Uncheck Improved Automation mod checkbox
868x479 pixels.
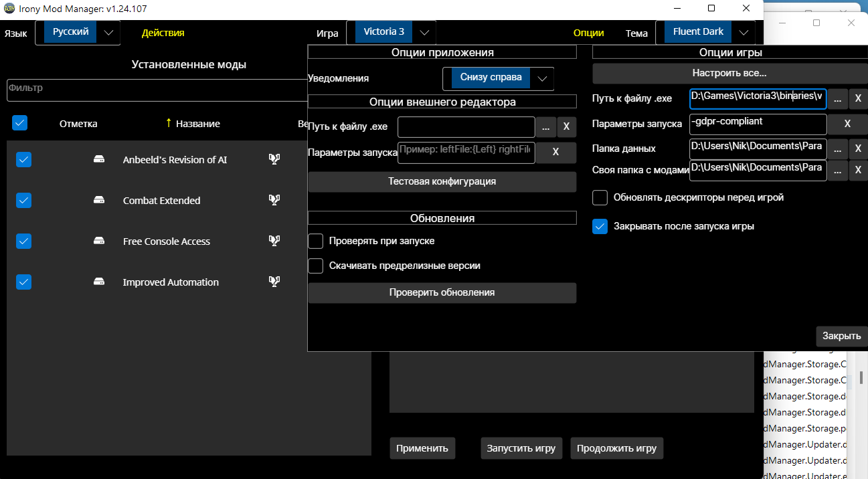click(x=24, y=282)
